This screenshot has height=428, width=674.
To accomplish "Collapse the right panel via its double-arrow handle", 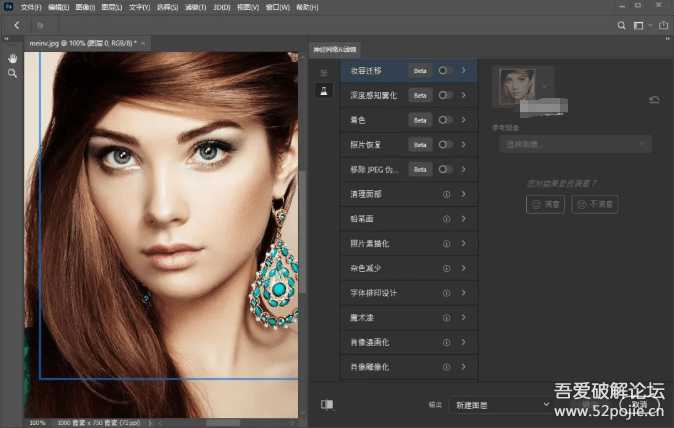I will [667, 38].
